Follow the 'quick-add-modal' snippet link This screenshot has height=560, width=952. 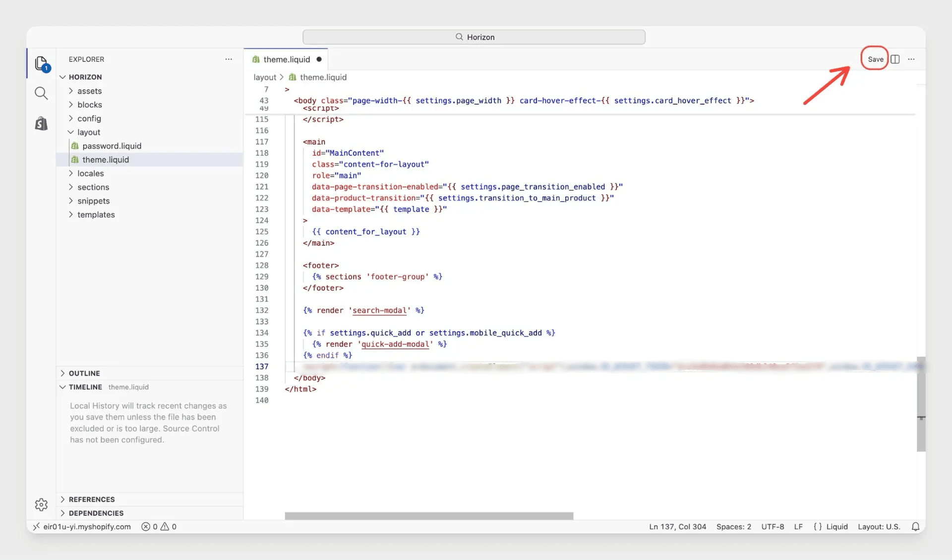(395, 344)
